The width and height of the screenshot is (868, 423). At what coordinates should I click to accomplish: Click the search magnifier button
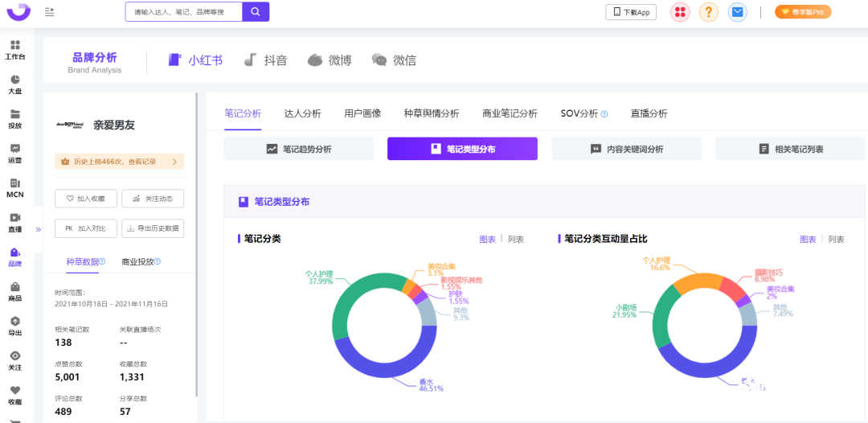click(x=256, y=12)
